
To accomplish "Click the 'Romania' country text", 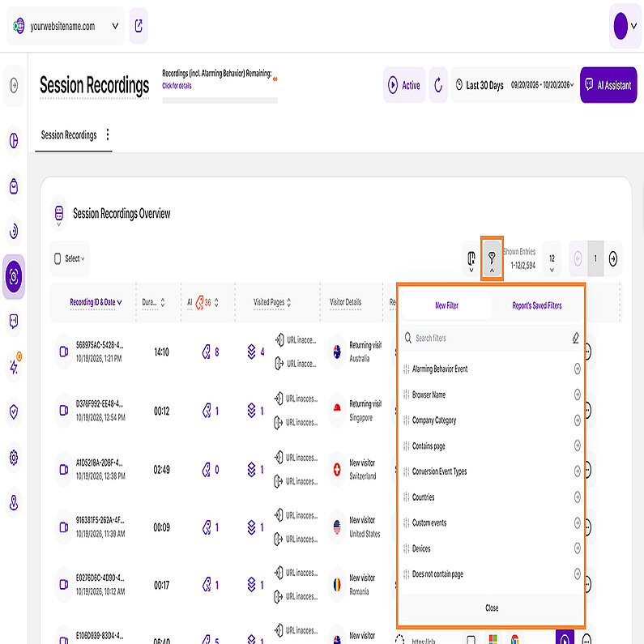I will [359, 591].
